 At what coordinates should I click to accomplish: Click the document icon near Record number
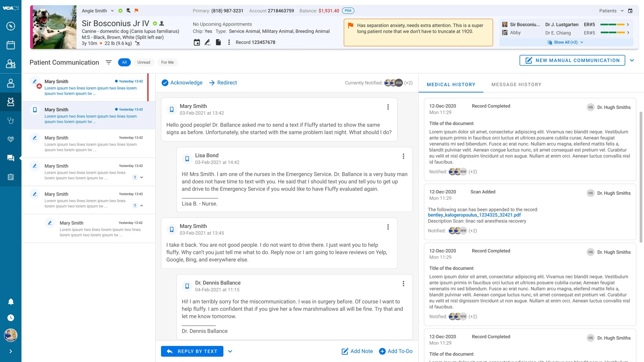(x=218, y=42)
